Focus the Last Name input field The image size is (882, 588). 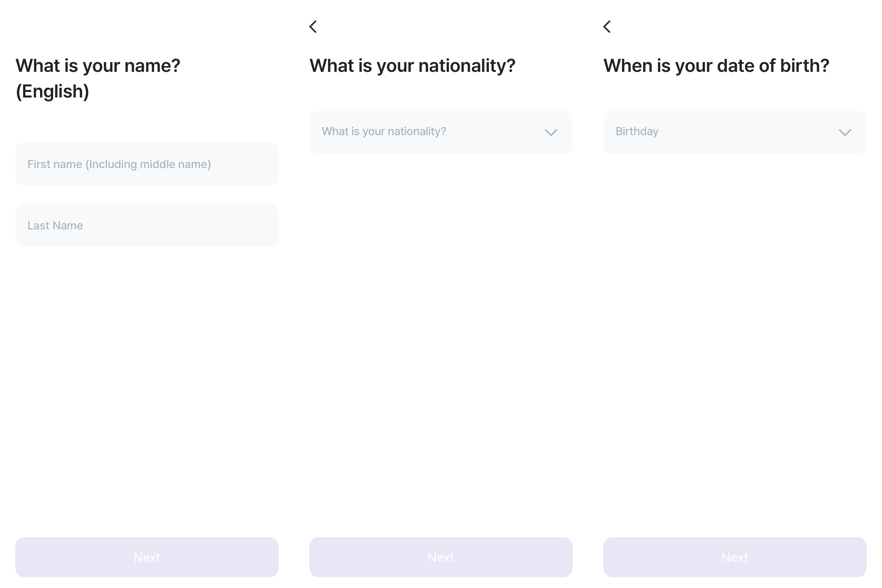click(x=147, y=225)
